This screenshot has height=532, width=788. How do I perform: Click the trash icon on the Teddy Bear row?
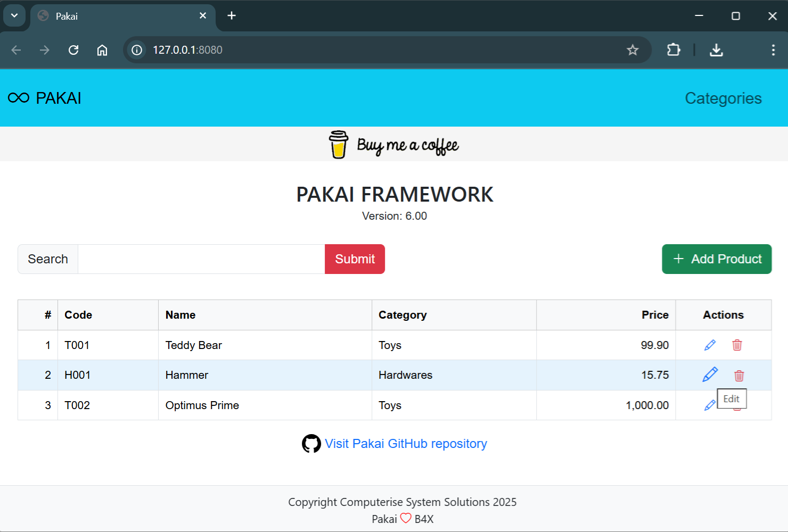click(x=737, y=345)
